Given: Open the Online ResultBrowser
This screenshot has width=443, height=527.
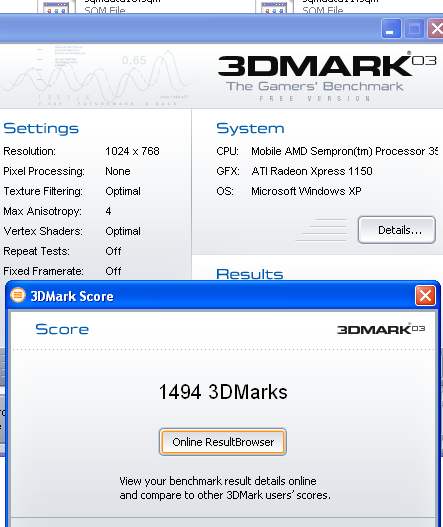Looking at the screenshot, I should point(223,442).
